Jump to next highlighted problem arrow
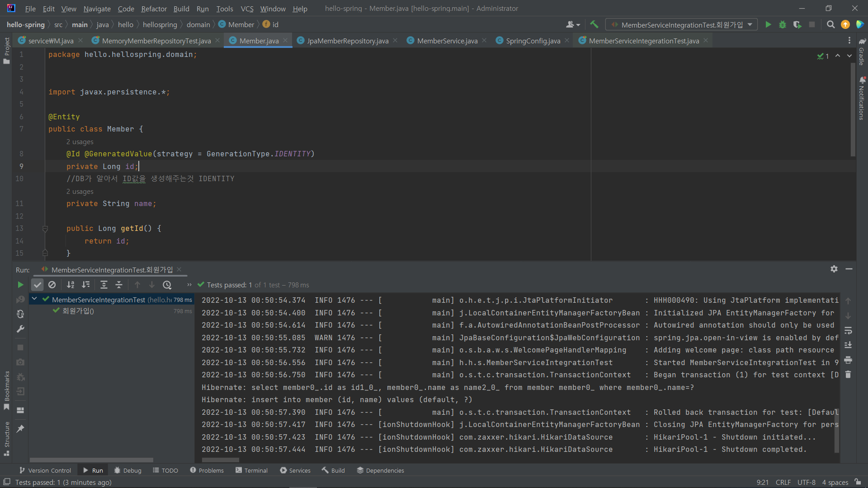The image size is (868, 488). tap(849, 56)
